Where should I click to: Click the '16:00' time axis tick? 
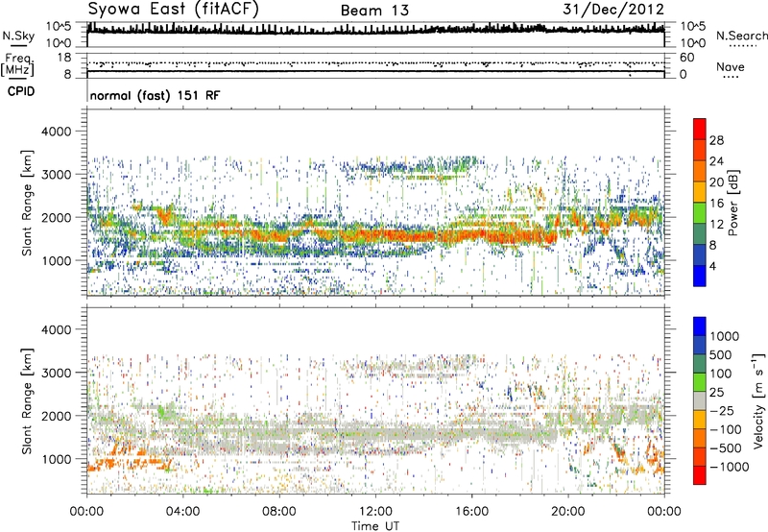(471, 512)
